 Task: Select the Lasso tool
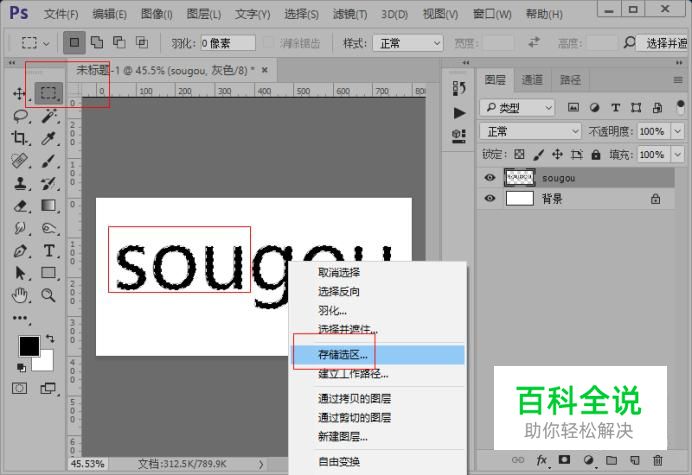pyautogui.click(x=21, y=116)
